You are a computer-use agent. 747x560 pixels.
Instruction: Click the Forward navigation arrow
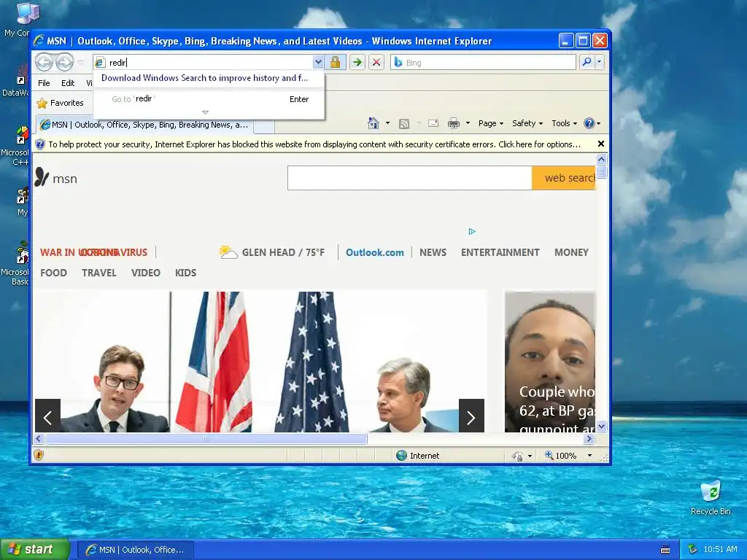pos(64,62)
